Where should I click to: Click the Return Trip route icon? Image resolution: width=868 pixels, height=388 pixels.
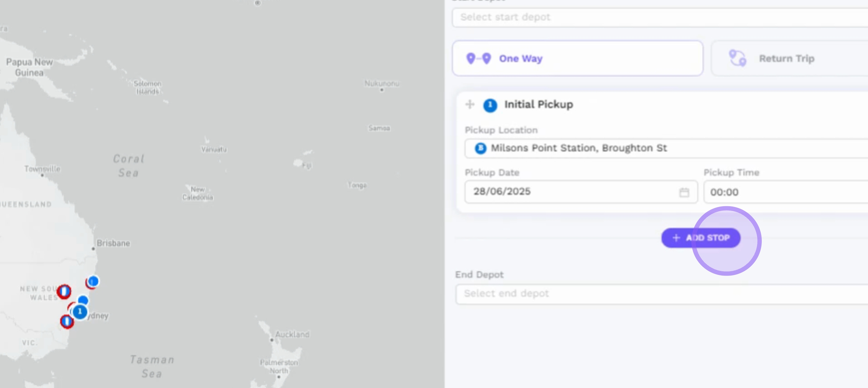click(x=737, y=58)
